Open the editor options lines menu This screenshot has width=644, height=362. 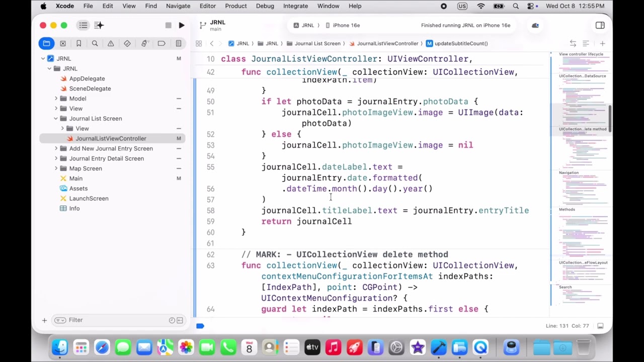[x=586, y=43]
